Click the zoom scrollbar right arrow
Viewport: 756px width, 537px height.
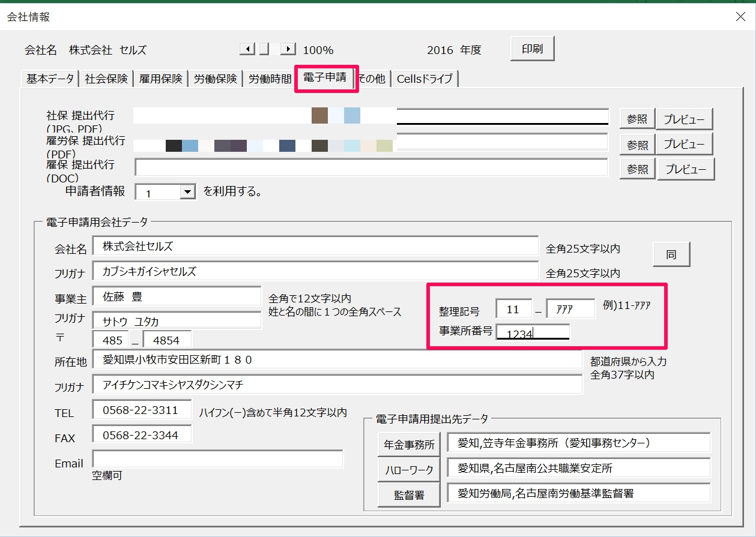tap(288, 49)
